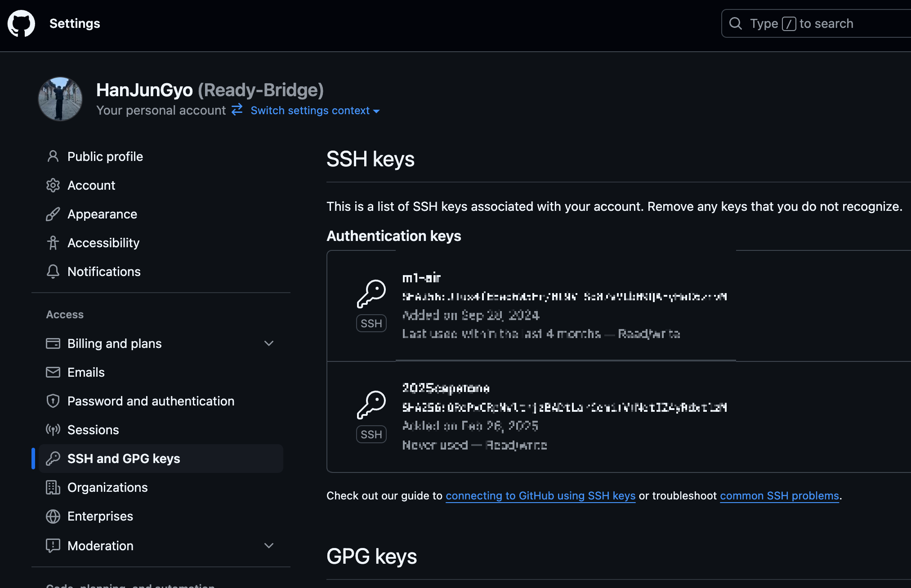Click the Organizations building icon
This screenshot has height=588, width=911.
coord(53,487)
